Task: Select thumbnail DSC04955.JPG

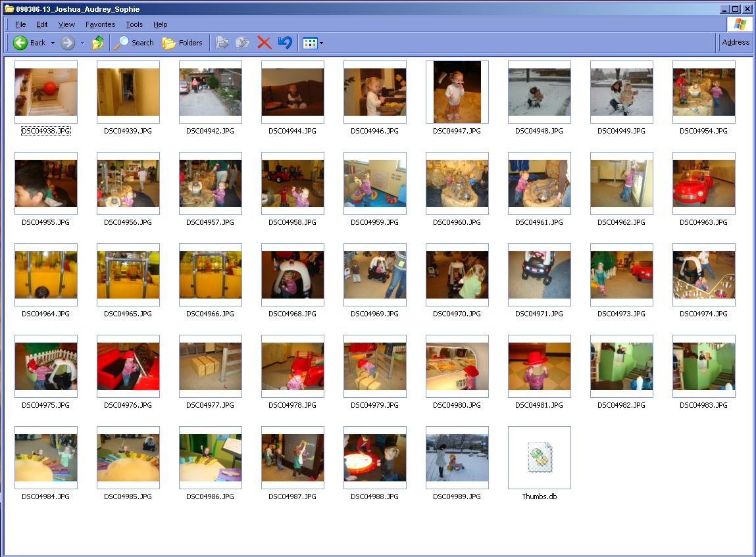Action: (x=46, y=183)
